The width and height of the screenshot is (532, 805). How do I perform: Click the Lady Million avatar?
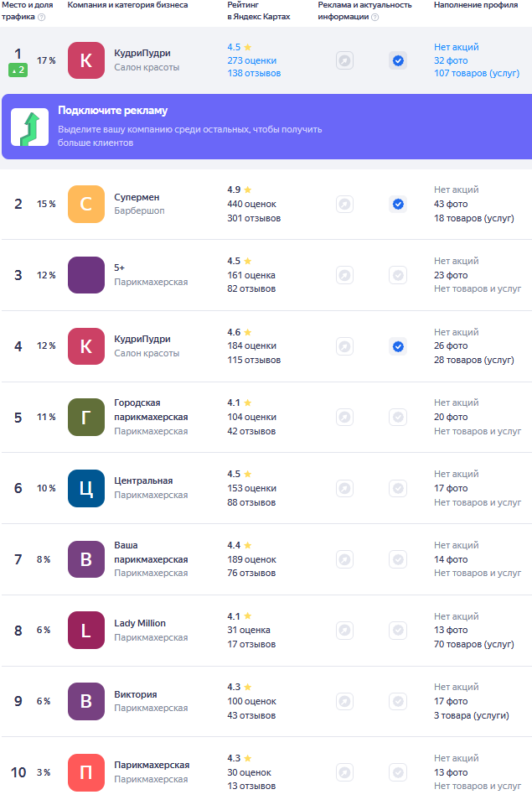coord(86,630)
